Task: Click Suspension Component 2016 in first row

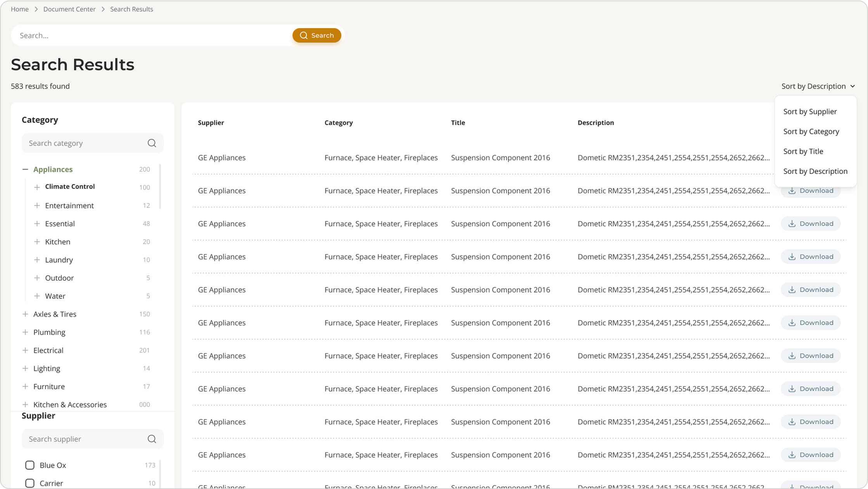Action: pos(500,158)
